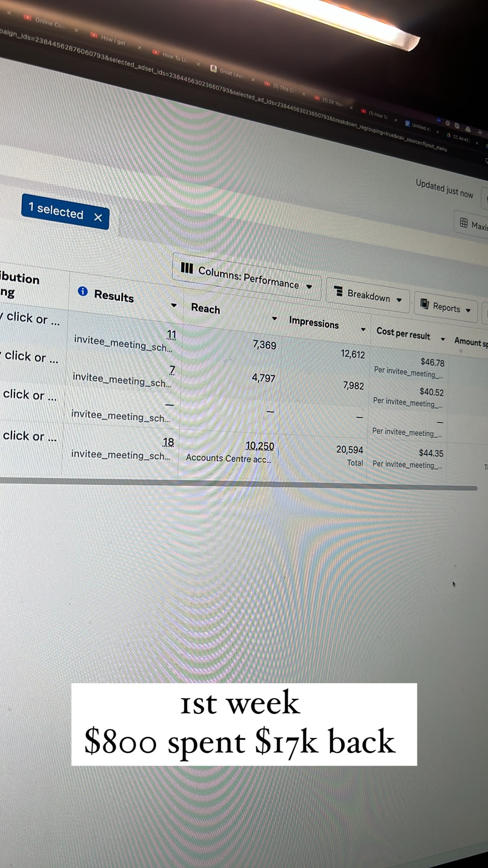
Task: Close the 'How To Us' browser tab
Action: point(198,64)
